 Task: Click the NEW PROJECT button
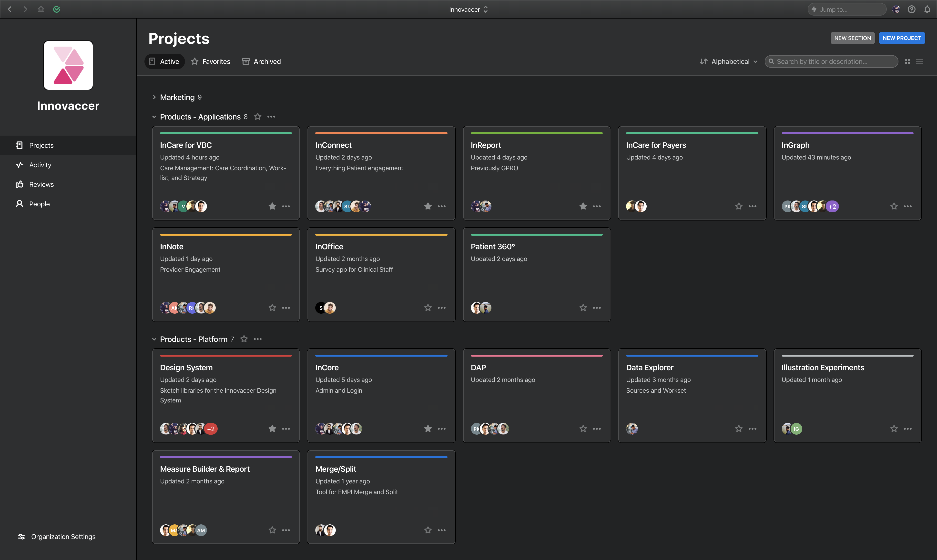pyautogui.click(x=902, y=38)
